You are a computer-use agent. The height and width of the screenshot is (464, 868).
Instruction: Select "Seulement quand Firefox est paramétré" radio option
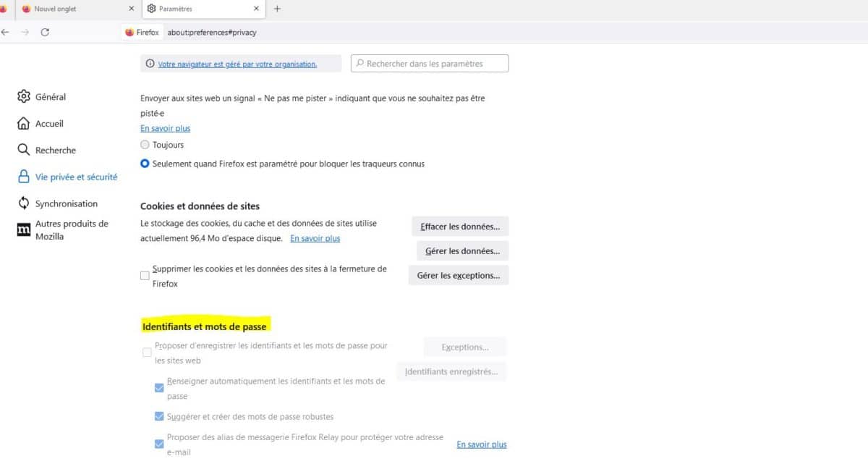[x=145, y=164]
